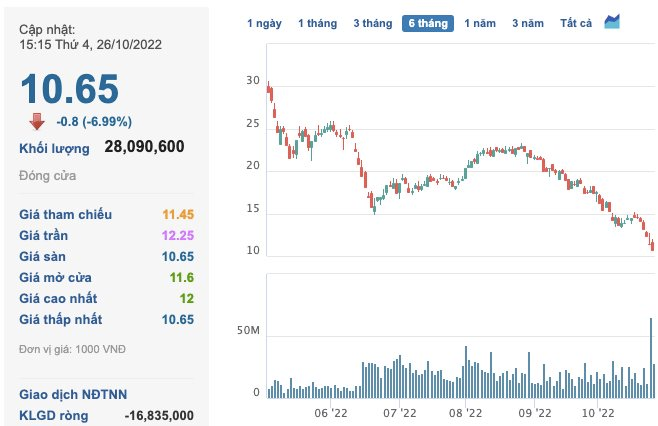Display "Tất cả" full history range
This screenshot has height=426, width=658.
577,23
